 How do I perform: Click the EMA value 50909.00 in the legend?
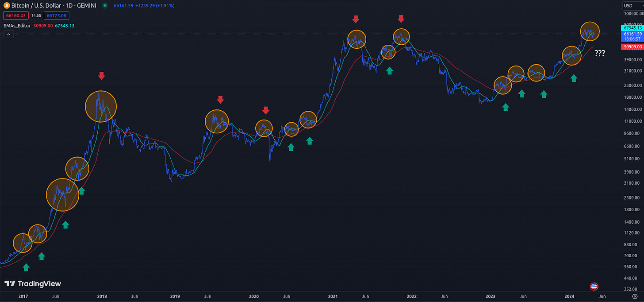[x=42, y=26]
